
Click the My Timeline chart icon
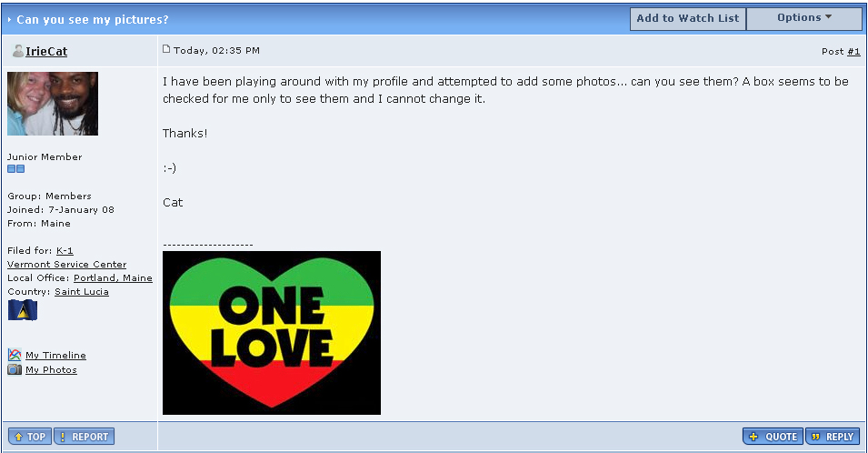tap(15, 355)
